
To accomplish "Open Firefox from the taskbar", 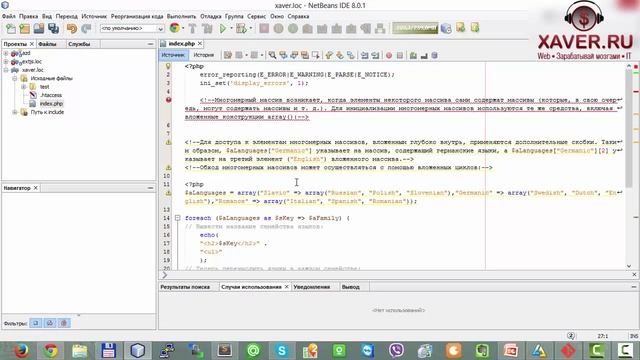I will tap(21, 351).
